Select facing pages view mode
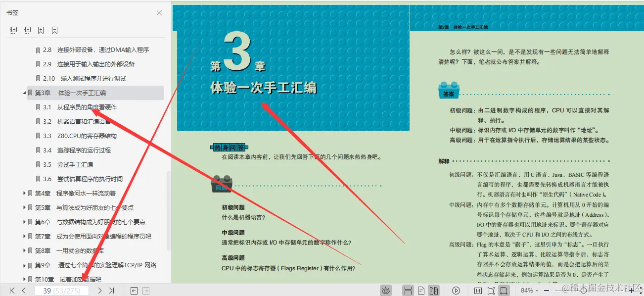 (435, 290)
